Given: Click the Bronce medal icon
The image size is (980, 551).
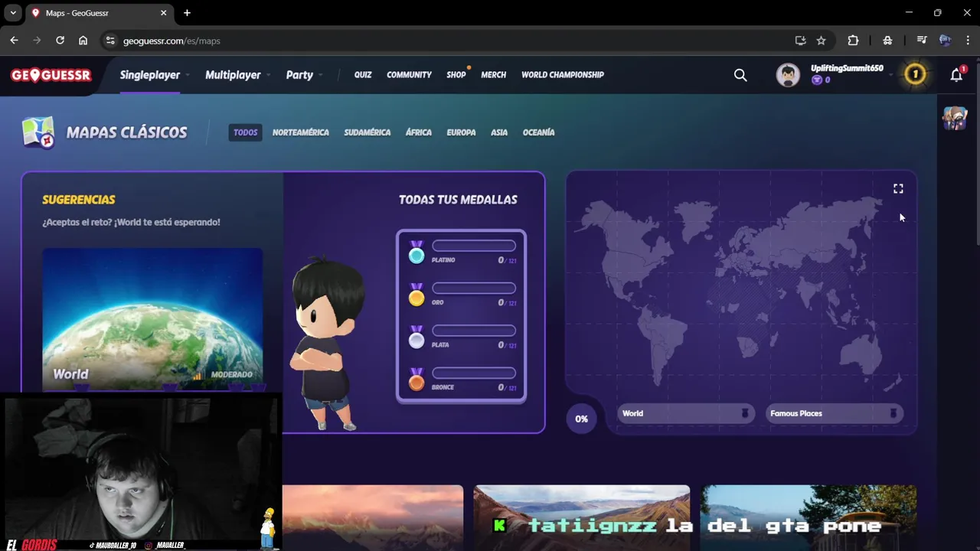Looking at the screenshot, I should [x=416, y=380].
